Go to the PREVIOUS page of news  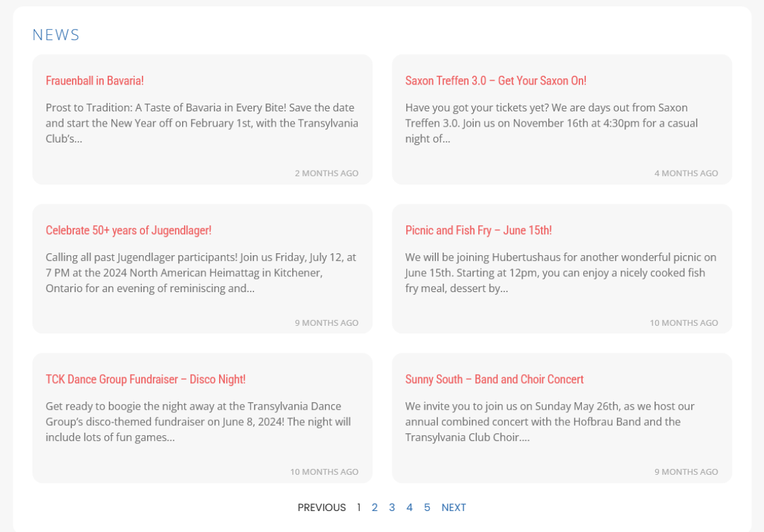click(x=322, y=507)
